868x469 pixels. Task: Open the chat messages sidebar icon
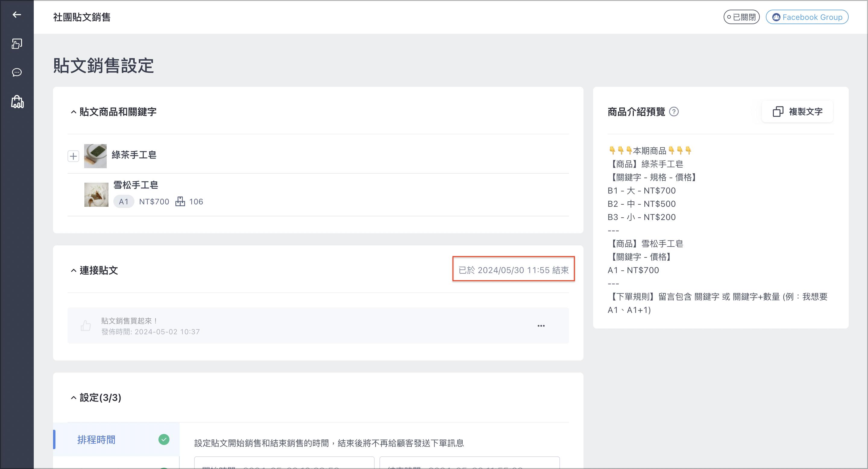[17, 72]
